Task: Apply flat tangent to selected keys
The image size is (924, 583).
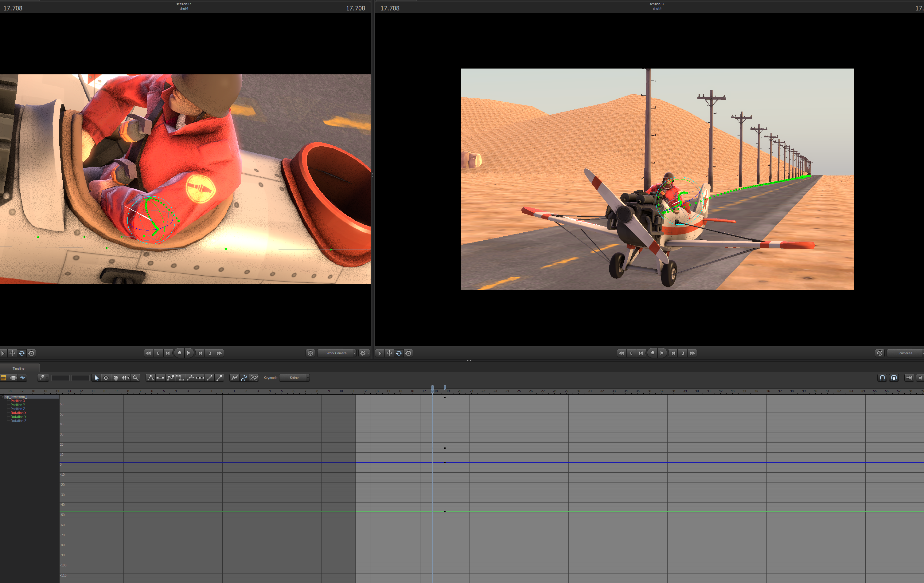Action: 160,378
